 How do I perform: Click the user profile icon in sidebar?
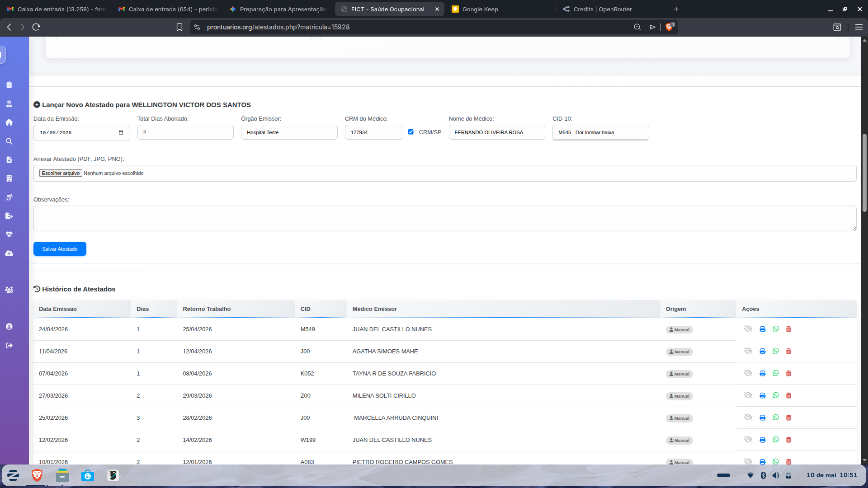click(9, 327)
